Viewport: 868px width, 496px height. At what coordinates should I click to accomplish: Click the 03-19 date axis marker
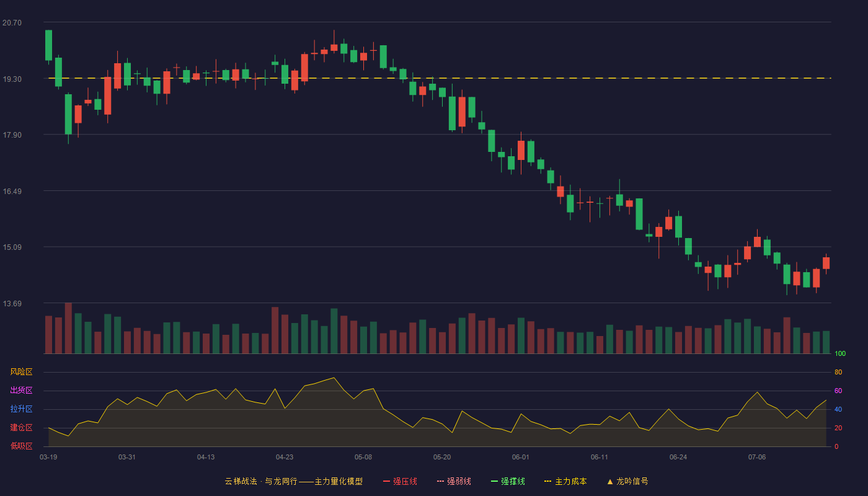pyautogui.click(x=48, y=457)
